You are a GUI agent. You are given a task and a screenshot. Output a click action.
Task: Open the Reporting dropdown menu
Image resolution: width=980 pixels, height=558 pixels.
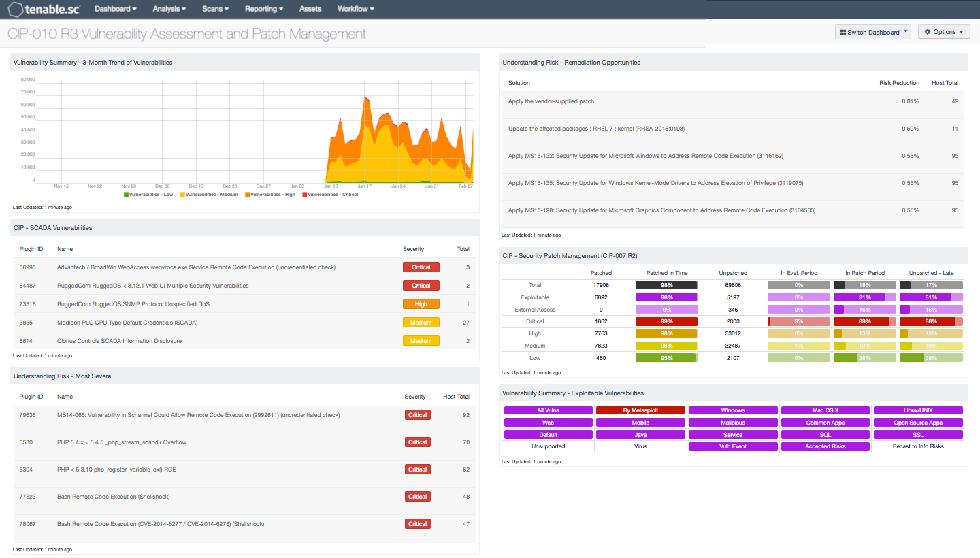click(265, 9)
